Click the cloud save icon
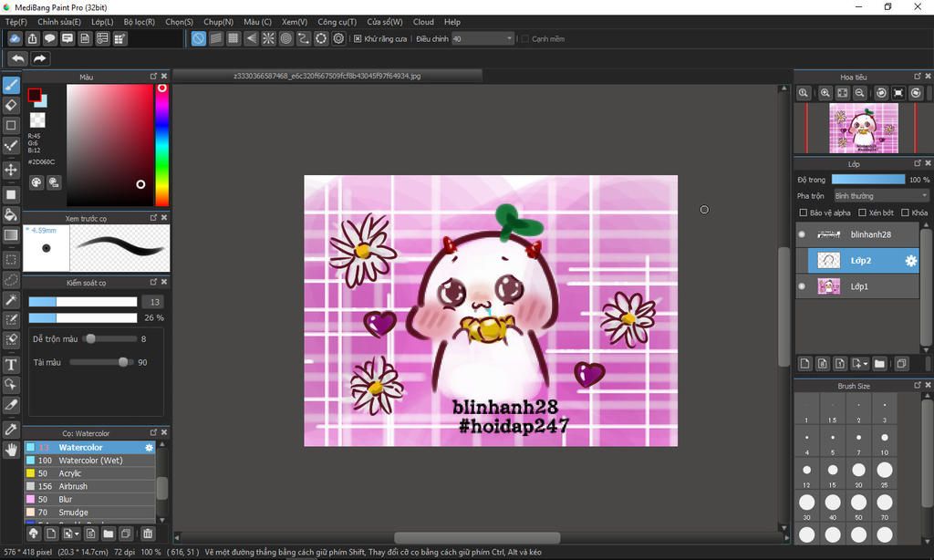Viewport: 934px width, 560px height. pos(15,38)
